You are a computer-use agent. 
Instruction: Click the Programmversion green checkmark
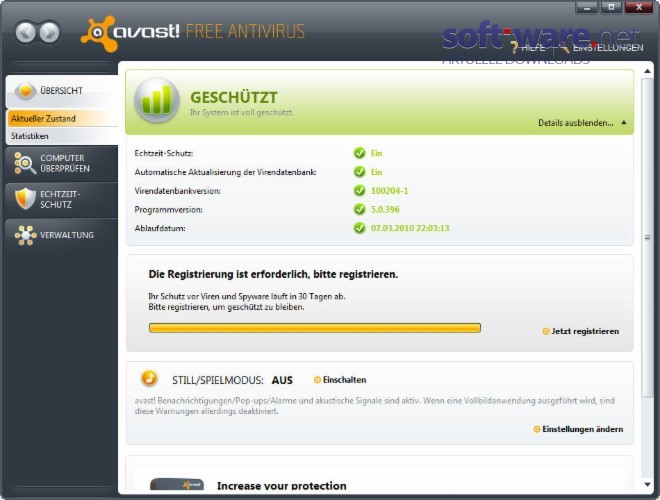click(x=359, y=209)
